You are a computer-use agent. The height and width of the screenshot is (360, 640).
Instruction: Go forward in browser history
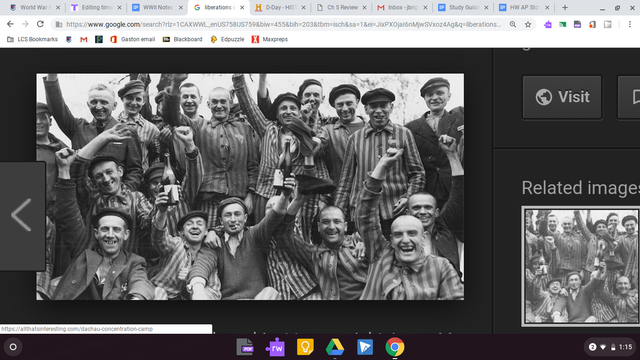coord(25,24)
